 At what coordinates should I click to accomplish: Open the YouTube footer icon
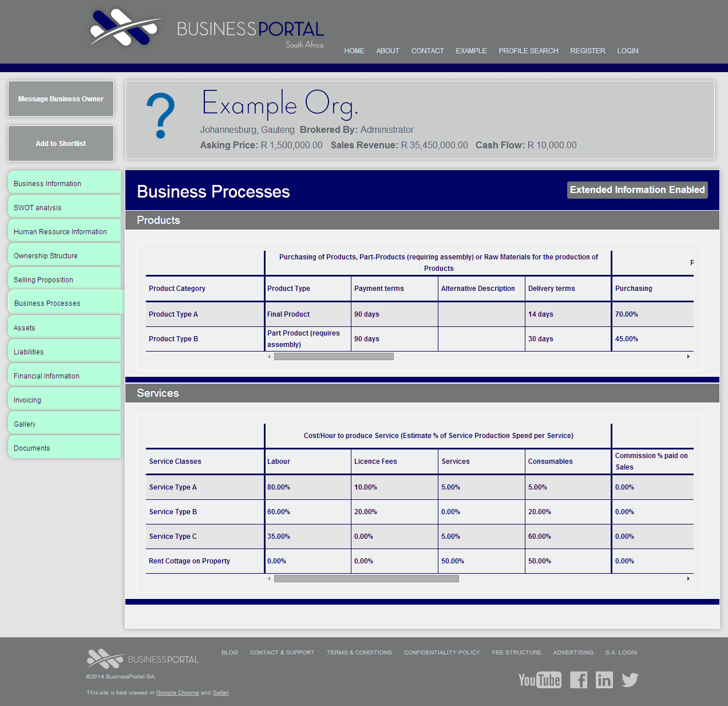pyautogui.click(x=540, y=680)
